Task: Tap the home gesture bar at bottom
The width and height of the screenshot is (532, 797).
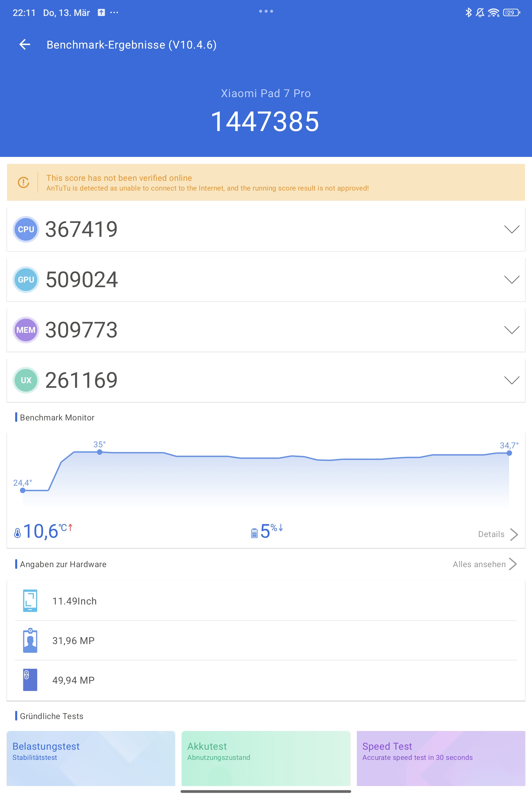Action: (266, 791)
